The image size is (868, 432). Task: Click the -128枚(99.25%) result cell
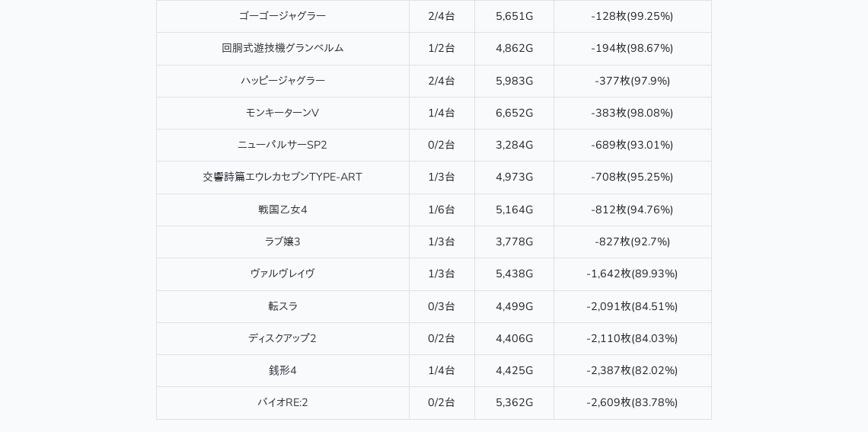(632, 16)
